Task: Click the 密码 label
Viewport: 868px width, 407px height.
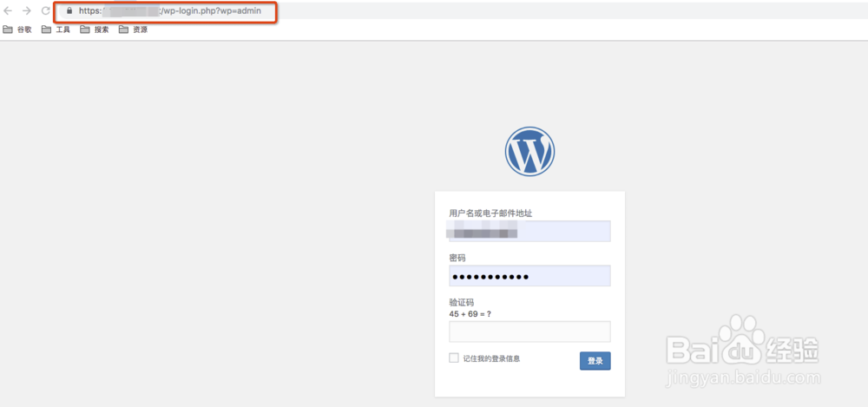Action: point(457,258)
